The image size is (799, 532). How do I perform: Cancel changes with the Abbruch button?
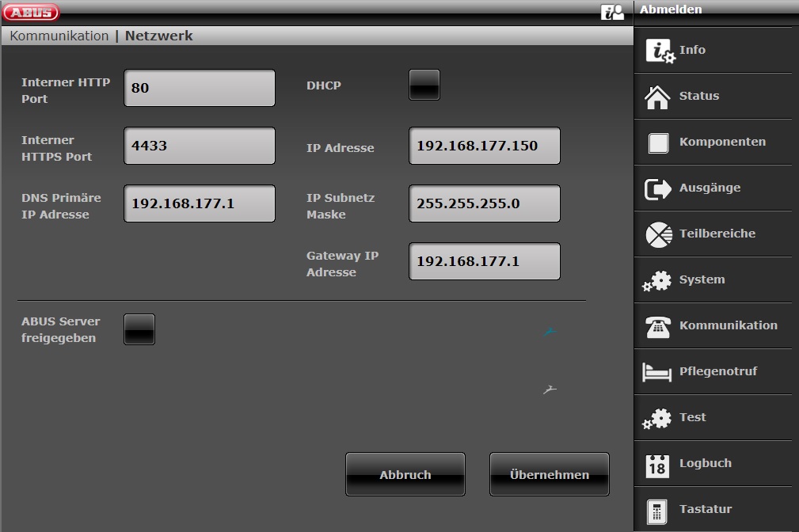pyautogui.click(x=405, y=474)
